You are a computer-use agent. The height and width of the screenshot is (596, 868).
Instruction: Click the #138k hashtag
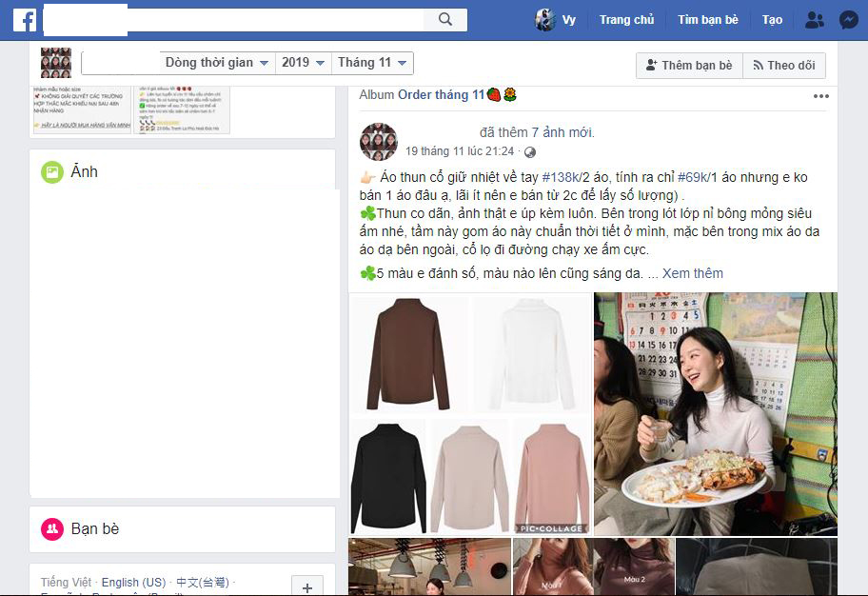561,177
